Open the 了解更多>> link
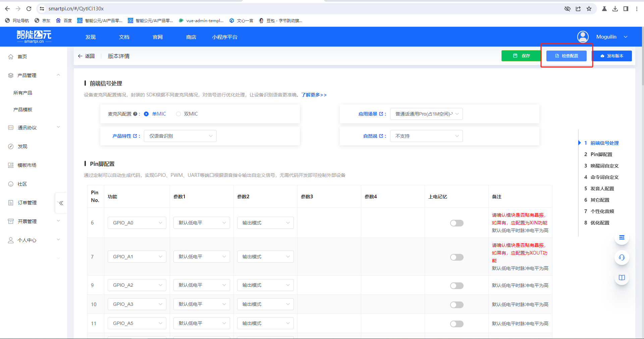Viewport: 644px width, 339px height. click(313, 95)
